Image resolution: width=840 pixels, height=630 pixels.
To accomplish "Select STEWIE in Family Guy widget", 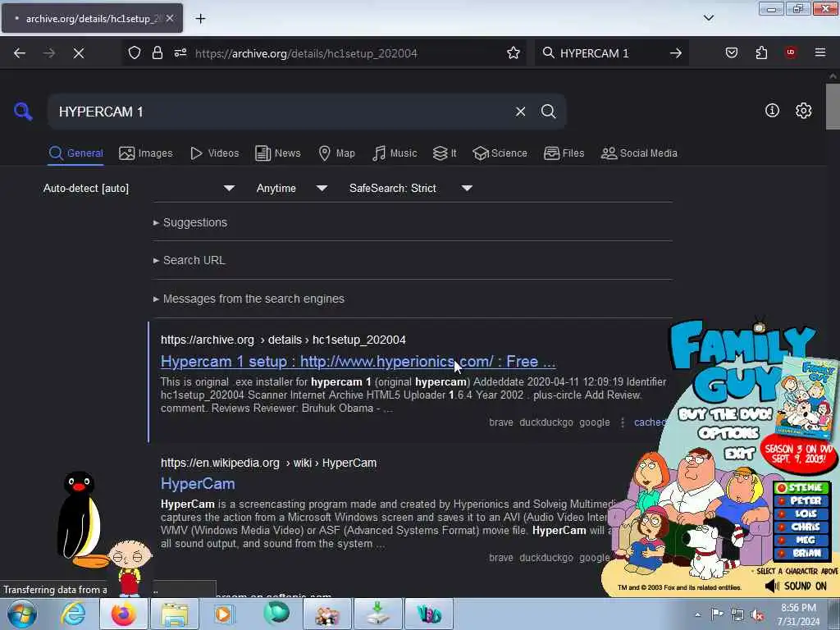I will click(802, 487).
